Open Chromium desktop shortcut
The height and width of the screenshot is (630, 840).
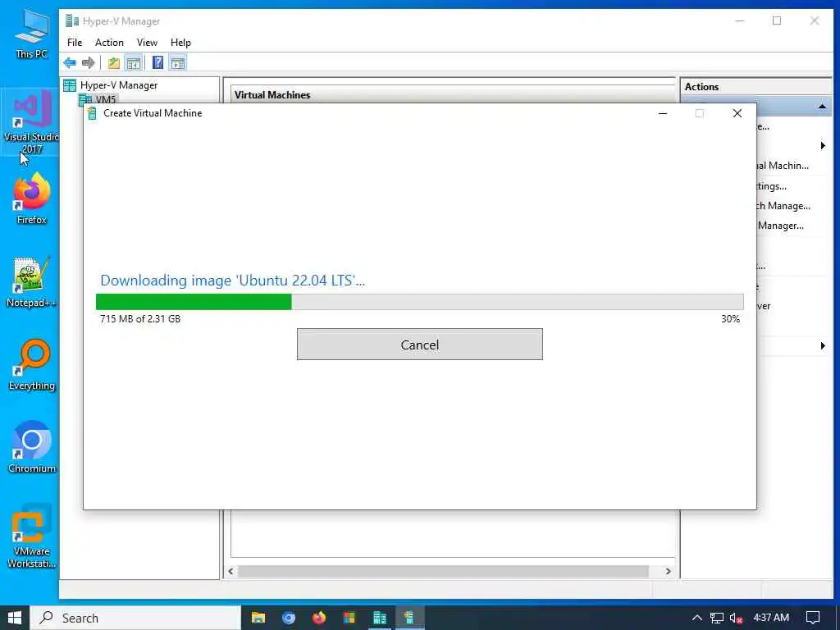[32, 448]
